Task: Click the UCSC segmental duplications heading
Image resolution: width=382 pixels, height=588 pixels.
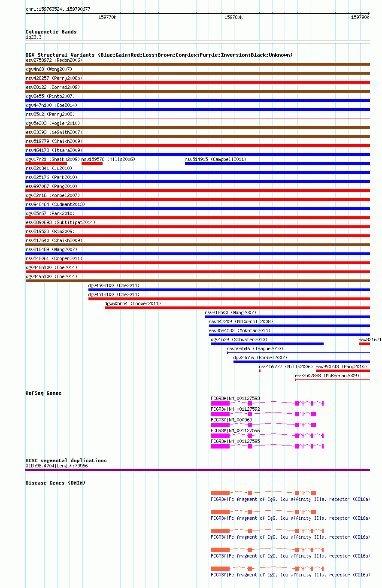Action: (66, 461)
